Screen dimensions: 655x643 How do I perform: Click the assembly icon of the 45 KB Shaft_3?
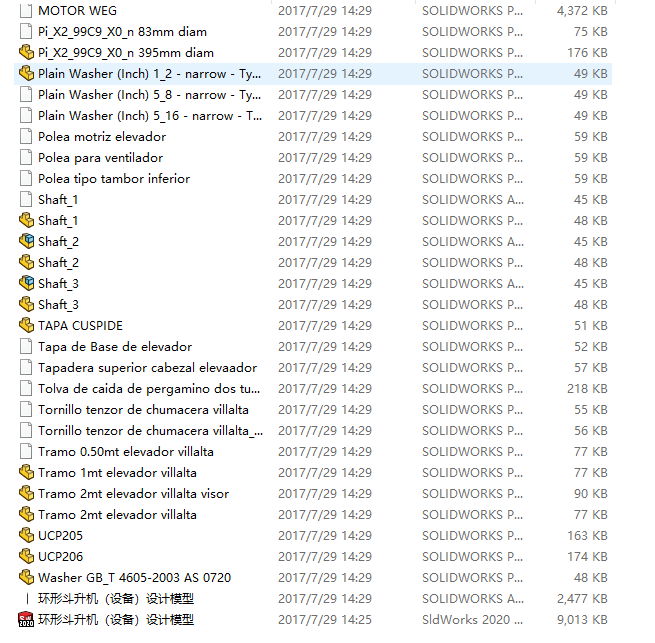(26, 284)
